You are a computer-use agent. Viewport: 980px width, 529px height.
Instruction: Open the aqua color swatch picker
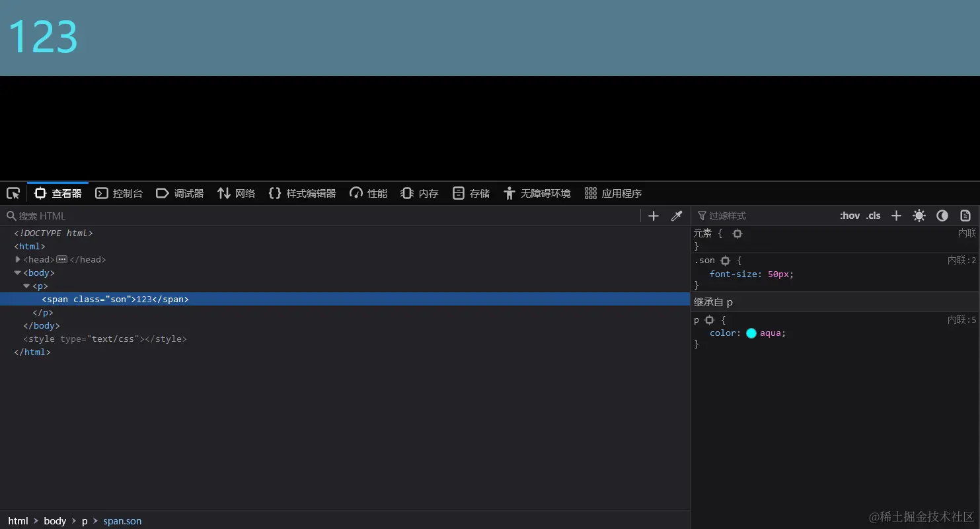click(x=751, y=333)
